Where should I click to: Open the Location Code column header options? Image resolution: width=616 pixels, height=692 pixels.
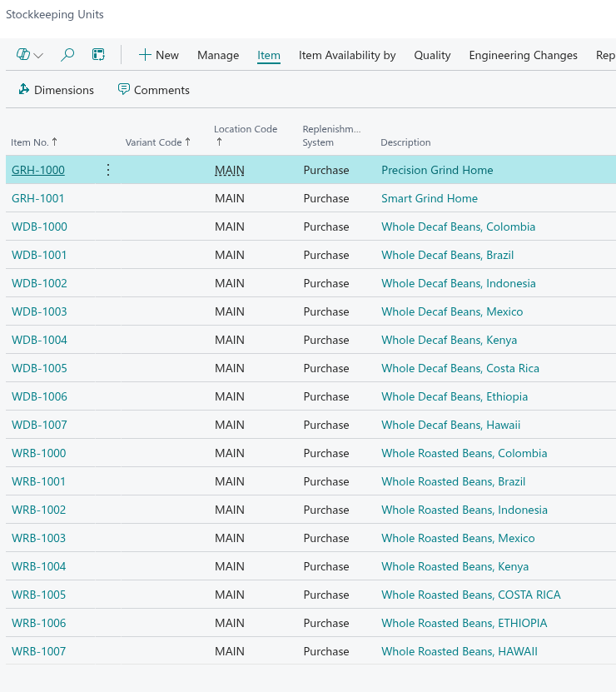(246, 135)
